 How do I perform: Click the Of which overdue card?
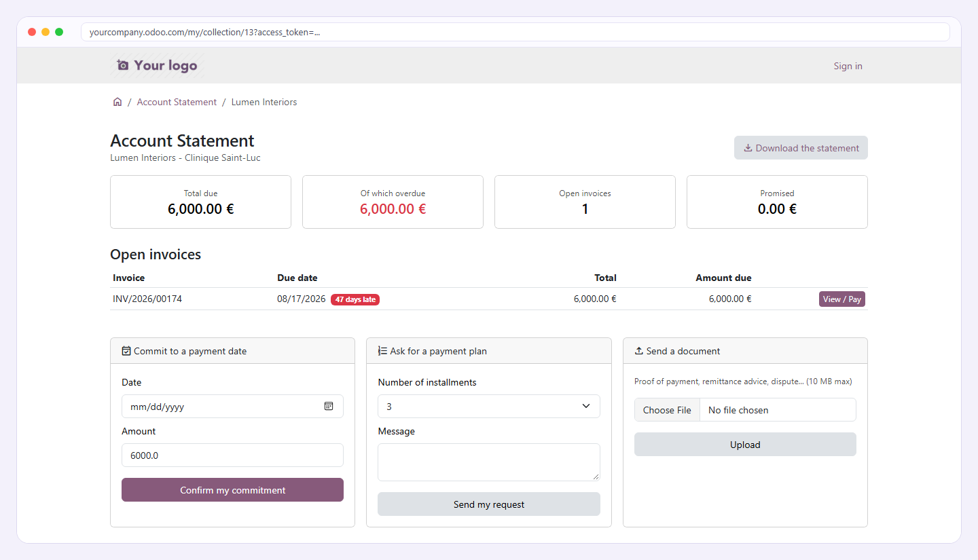[x=393, y=202]
